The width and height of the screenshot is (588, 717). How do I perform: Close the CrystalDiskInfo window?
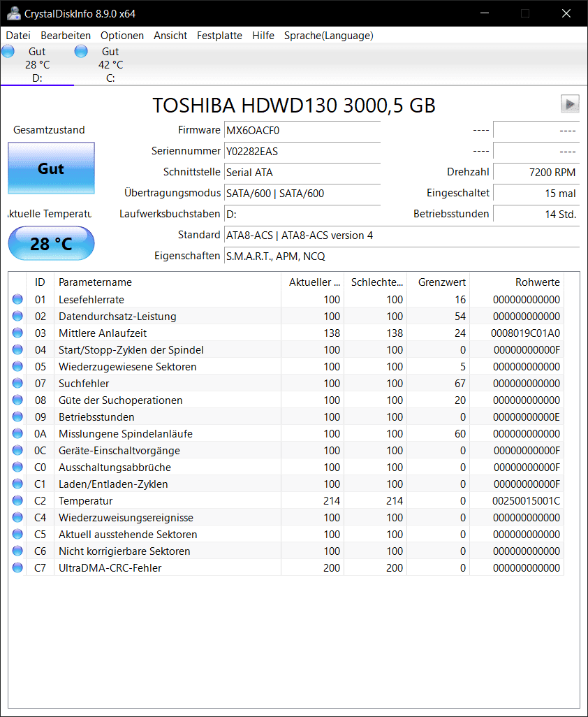click(x=566, y=13)
